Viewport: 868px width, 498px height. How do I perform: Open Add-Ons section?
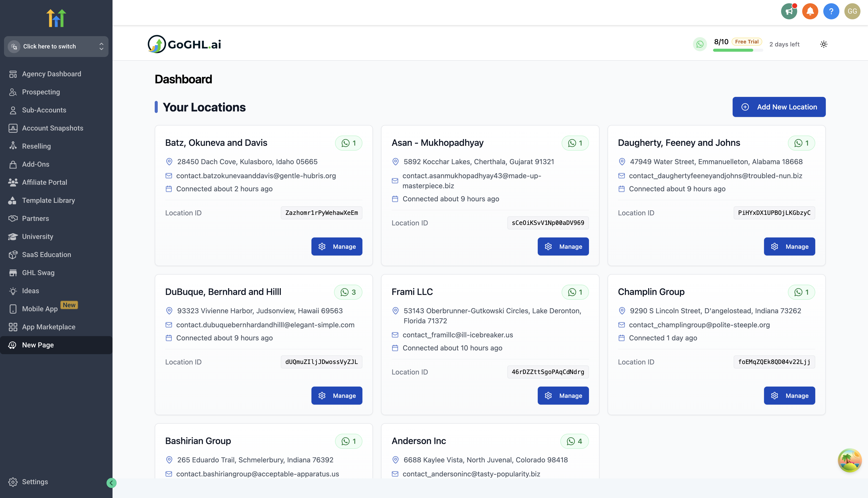click(x=56, y=164)
